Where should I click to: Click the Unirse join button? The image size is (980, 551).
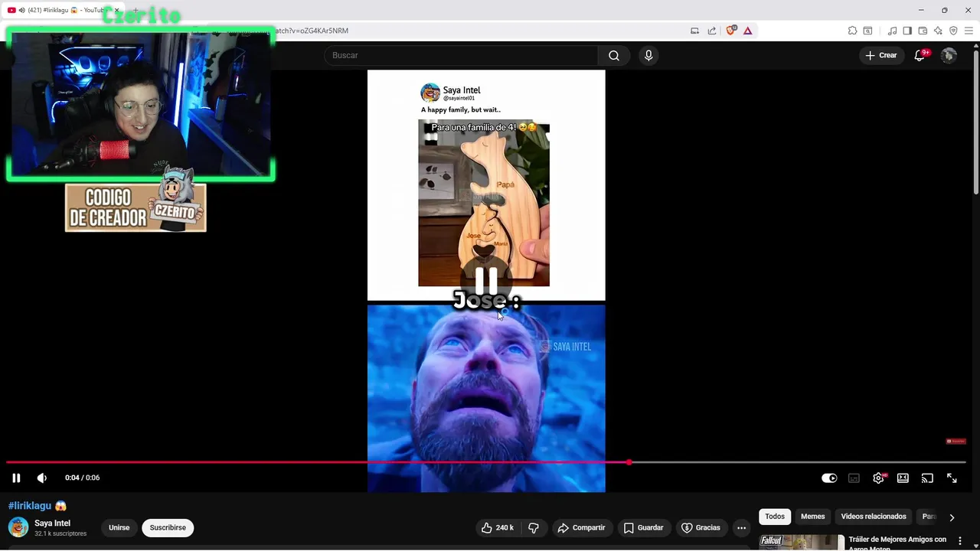119,527
